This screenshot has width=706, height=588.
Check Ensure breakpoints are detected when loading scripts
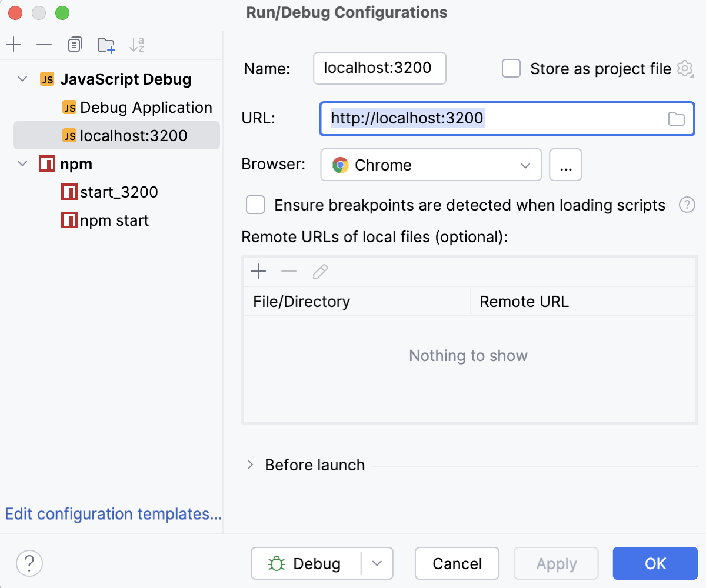pyautogui.click(x=255, y=205)
